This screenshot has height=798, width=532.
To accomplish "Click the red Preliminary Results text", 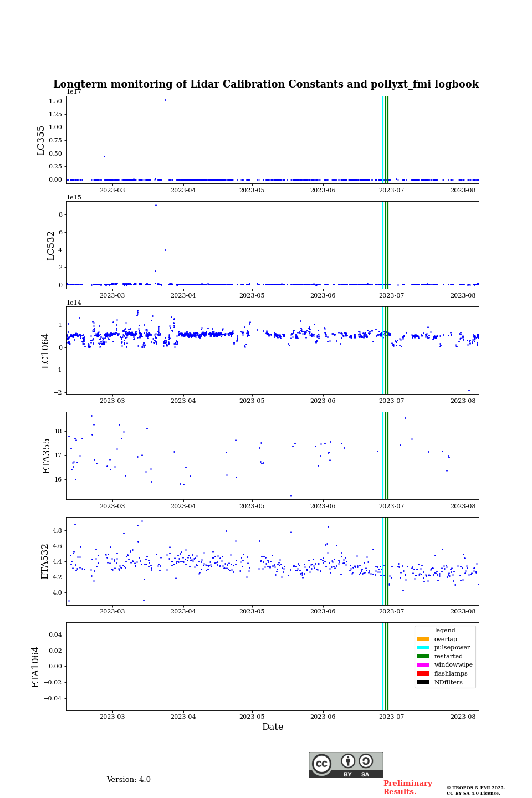I will click(407, 787).
